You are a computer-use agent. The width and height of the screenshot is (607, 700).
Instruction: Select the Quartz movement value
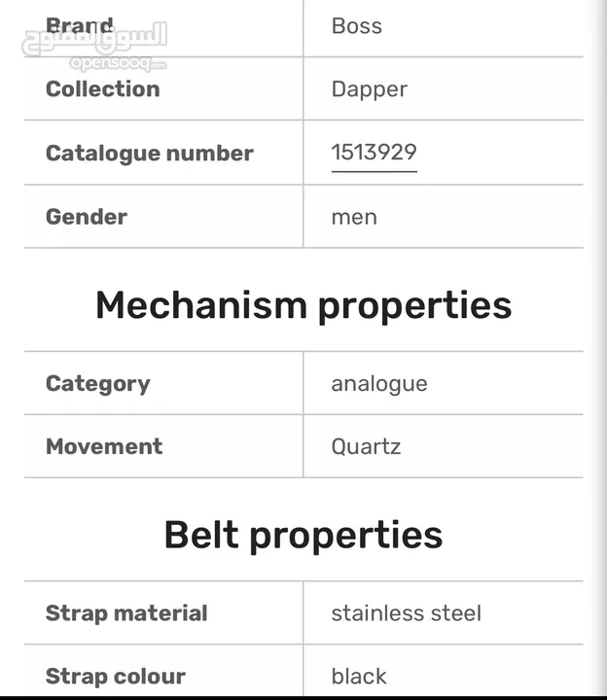click(366, 446)
